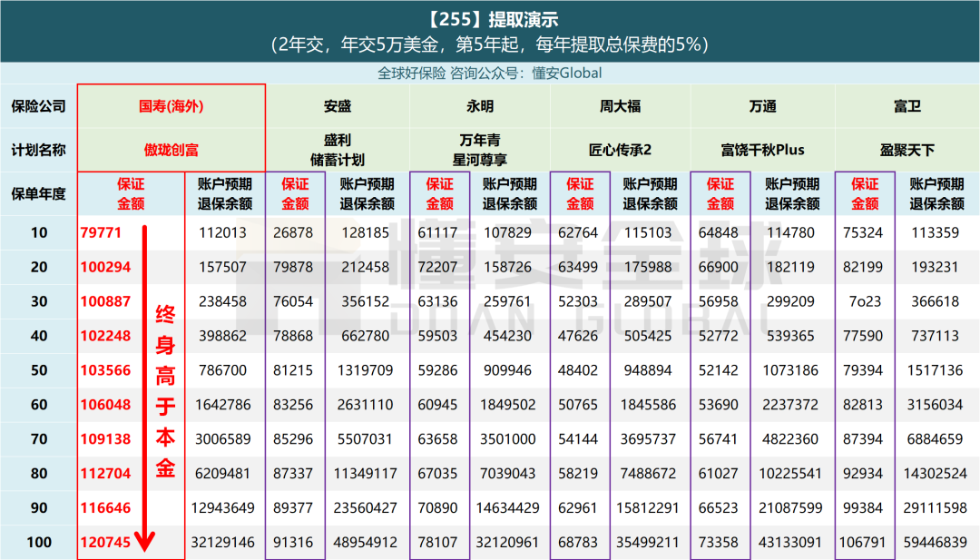Select the red value 103566
980x560 pixels.
[x=105, y=370]
